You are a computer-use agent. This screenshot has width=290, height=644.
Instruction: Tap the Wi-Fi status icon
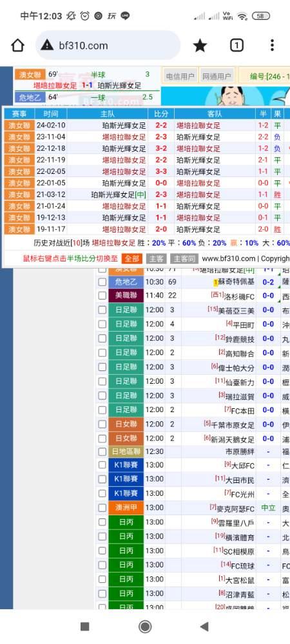pos(242,17)
